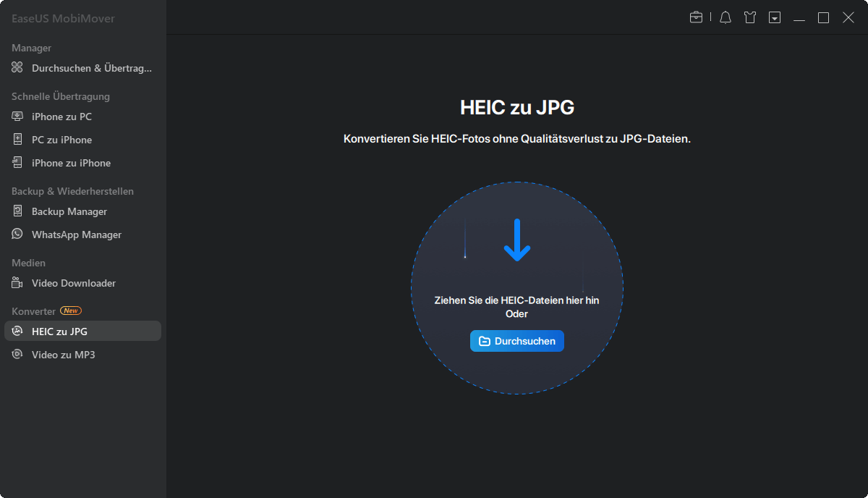Select iPhone zu PC transfer
868x498 pixels.
coord(82,117)
